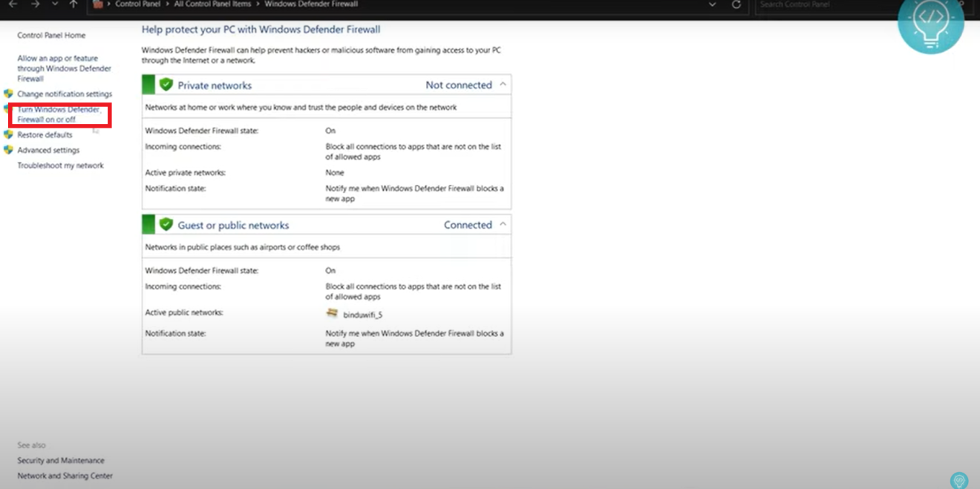Click the shield icon next to Advanced settings
Screen dimensions: 980x489
pyautogui.click(x=8, y=150)
